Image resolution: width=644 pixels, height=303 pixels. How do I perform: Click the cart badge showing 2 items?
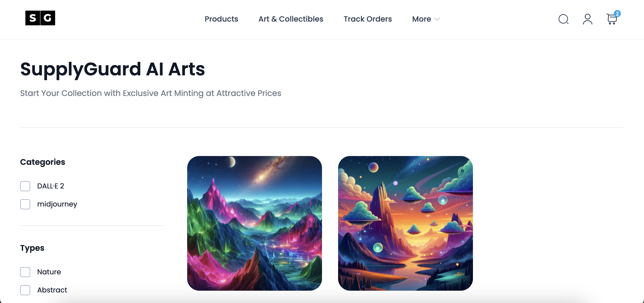click(617, 14)
